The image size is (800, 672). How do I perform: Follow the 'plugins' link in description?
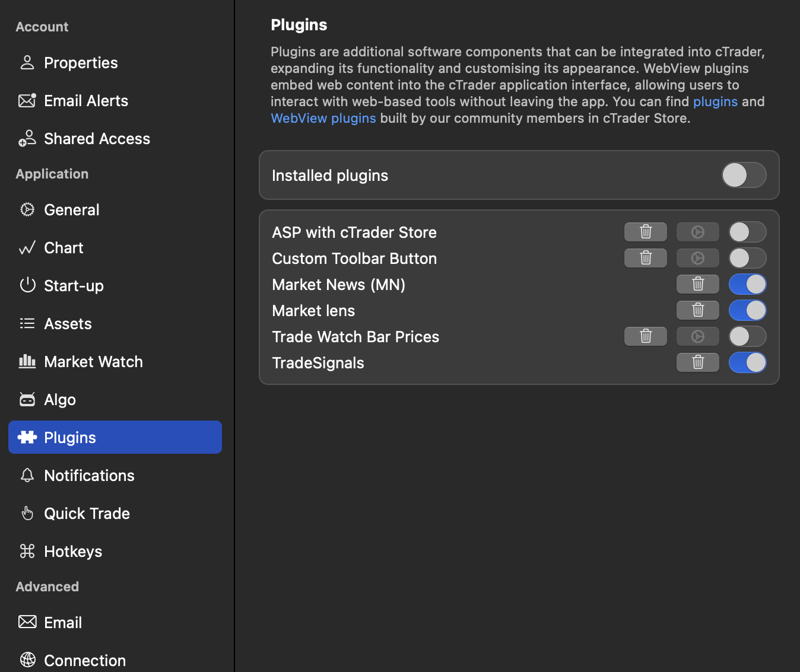[715, 101]
